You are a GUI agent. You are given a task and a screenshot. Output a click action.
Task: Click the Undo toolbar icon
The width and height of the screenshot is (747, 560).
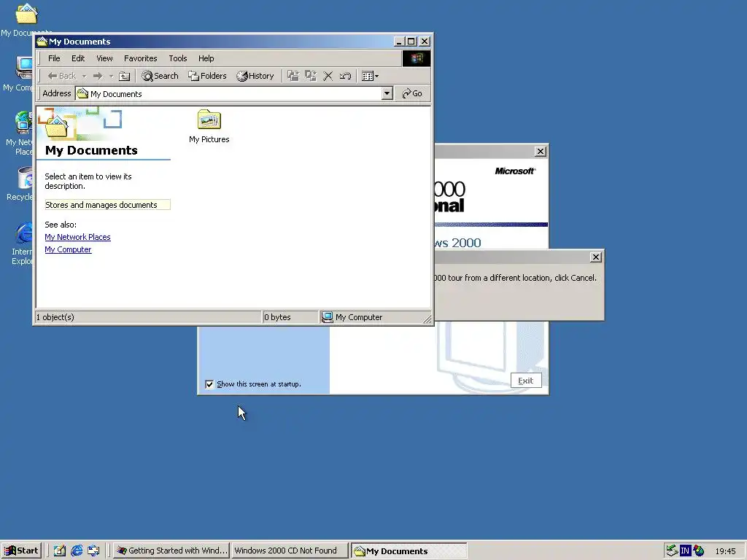click(345, 76)
